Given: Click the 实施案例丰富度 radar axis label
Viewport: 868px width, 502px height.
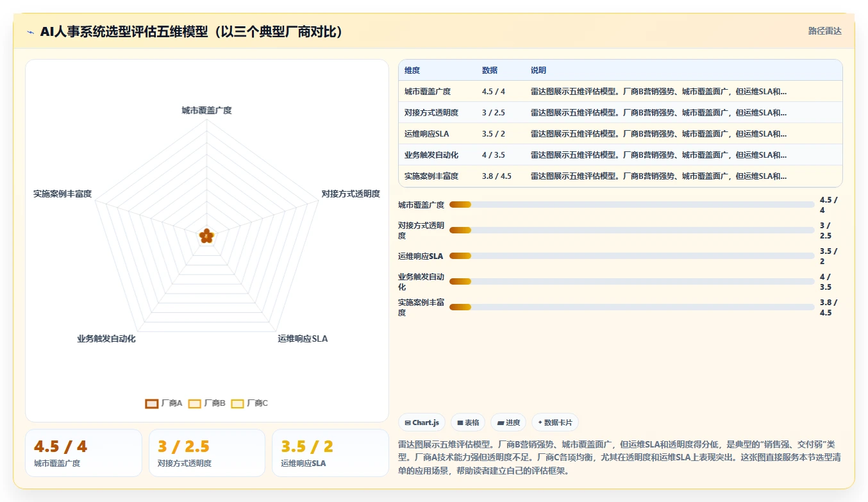Looking at the screenshot, I should [63, 194].
